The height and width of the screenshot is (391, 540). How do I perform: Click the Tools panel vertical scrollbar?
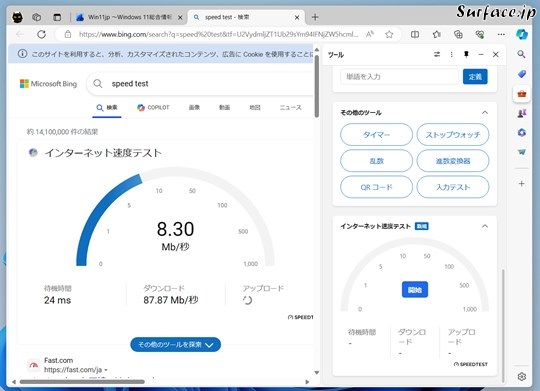point(503,326)
